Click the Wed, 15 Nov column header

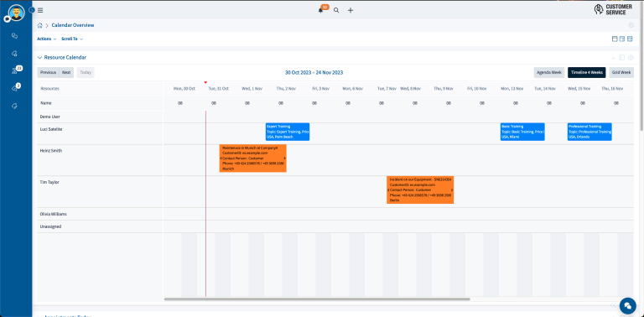pyautogui.click(x=579, y=89)
